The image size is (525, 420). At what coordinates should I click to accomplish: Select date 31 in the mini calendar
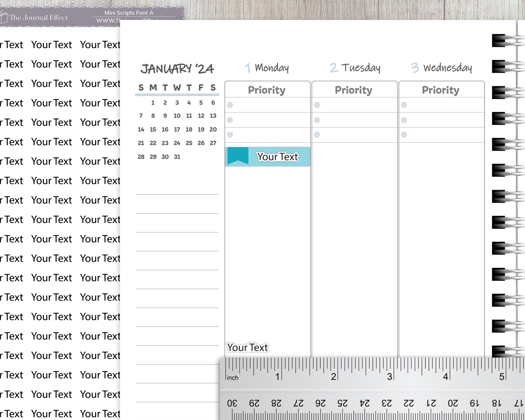click(177, 157)
